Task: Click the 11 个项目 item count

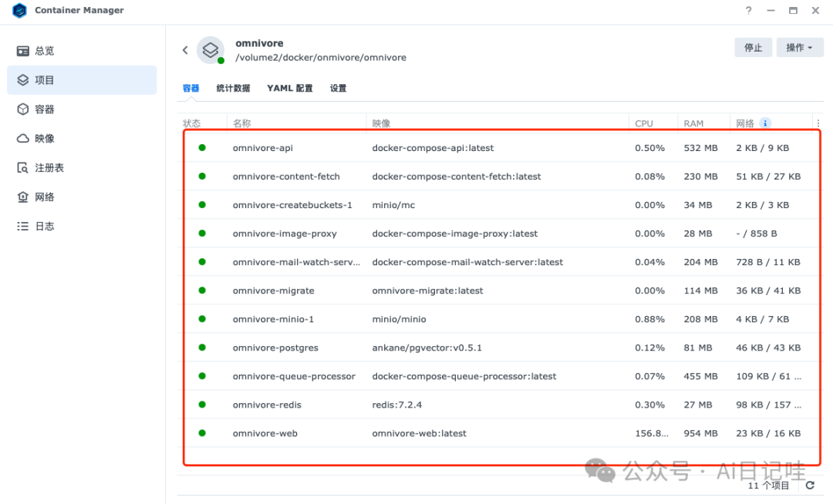Action: (x=768, y=486)
